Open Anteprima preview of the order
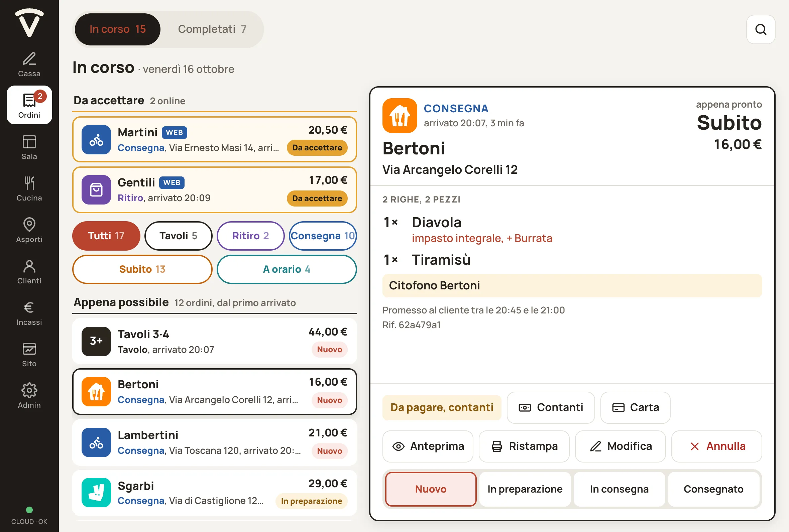Viewport: 789px width, 532px height. [x=428, y=446]
